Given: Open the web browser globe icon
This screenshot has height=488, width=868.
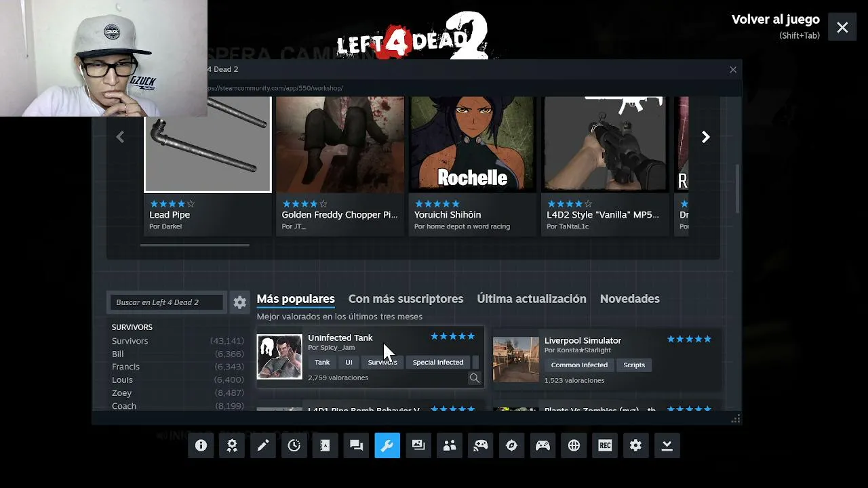Looking at the screenshot, I should (x=574, y=445).
